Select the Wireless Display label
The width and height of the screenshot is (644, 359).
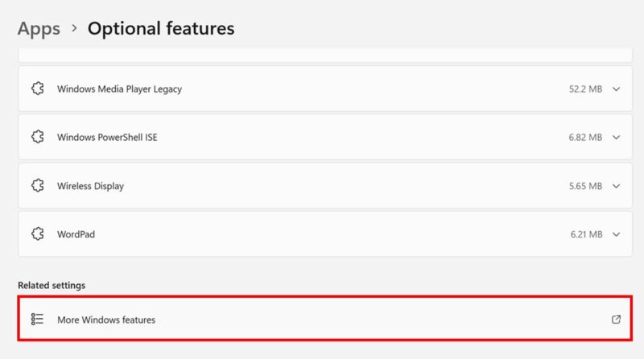click(90, 186)
